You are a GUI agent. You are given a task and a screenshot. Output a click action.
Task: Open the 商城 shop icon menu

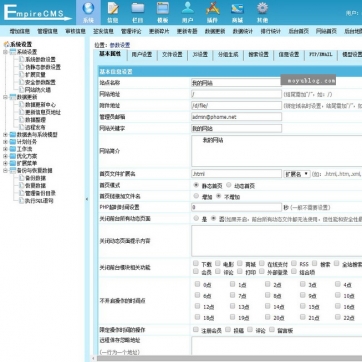(237, 12)
